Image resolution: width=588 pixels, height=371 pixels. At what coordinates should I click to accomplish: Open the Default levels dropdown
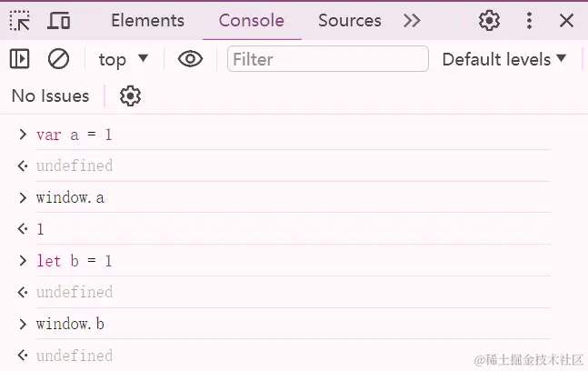coord(504,59)
